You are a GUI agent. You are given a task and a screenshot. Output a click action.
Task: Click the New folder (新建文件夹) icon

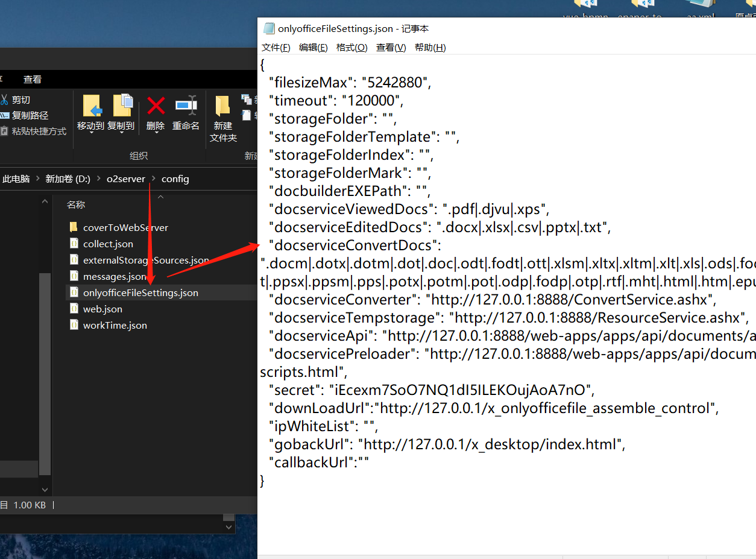[x=223, y=106]
